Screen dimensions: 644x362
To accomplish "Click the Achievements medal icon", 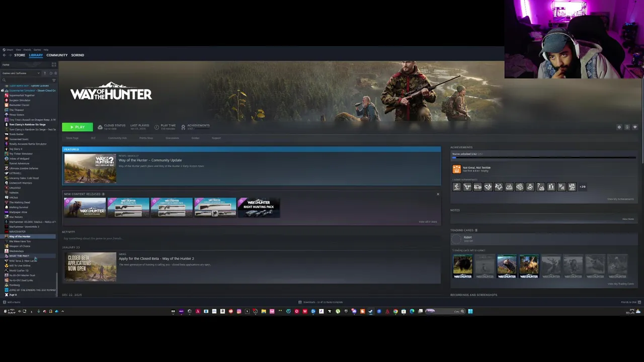I will 183,127.
